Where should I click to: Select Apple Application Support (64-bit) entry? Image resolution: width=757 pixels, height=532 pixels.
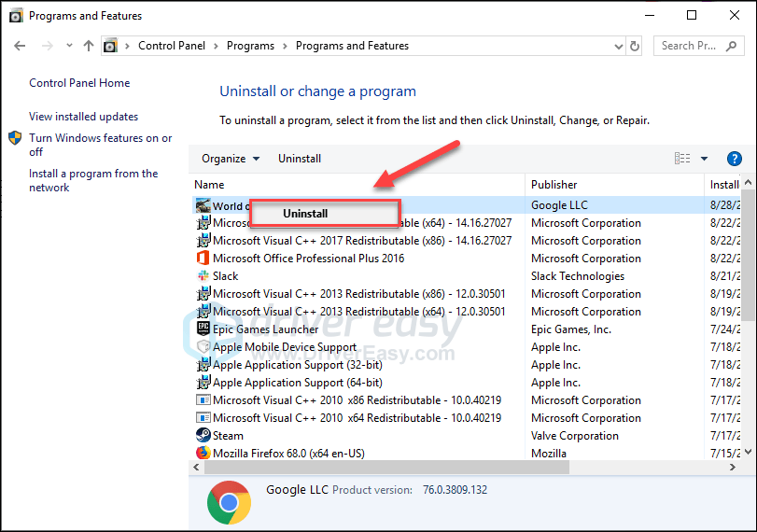298,383
